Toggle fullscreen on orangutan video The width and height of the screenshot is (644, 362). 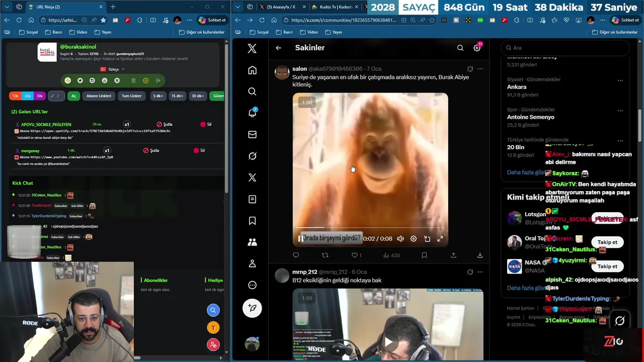tap(440, 239)
